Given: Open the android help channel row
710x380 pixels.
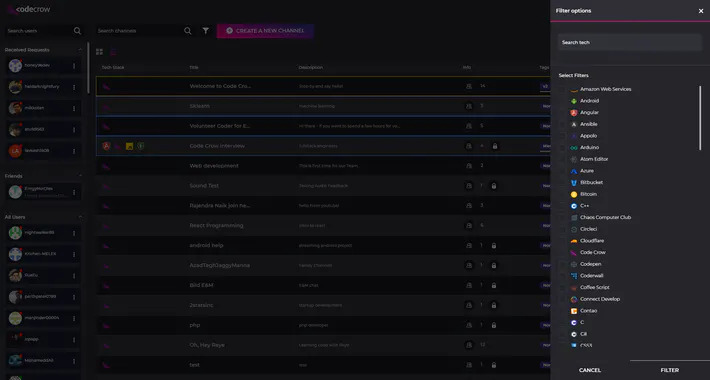Looking at the screenshot, I should [x=323, y=245].
